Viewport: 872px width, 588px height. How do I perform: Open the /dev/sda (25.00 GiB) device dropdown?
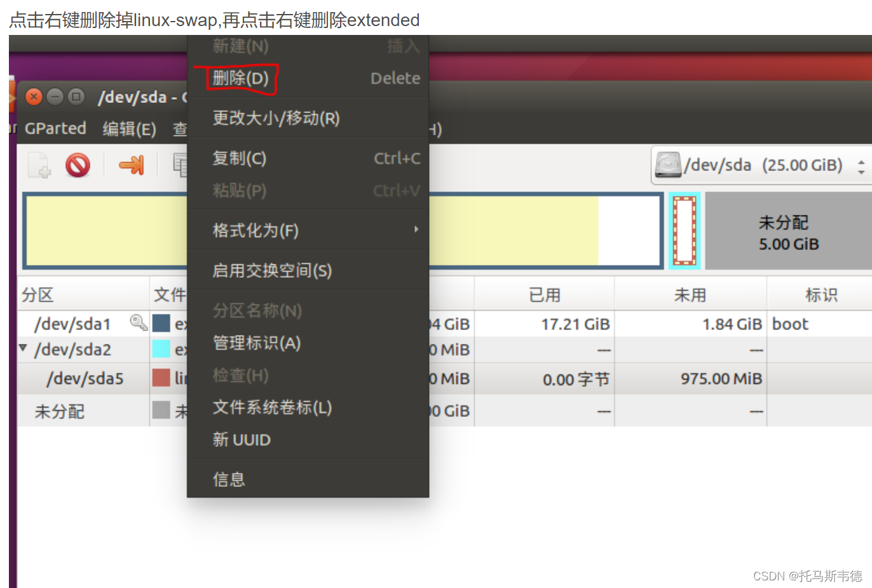click(763, 166)
